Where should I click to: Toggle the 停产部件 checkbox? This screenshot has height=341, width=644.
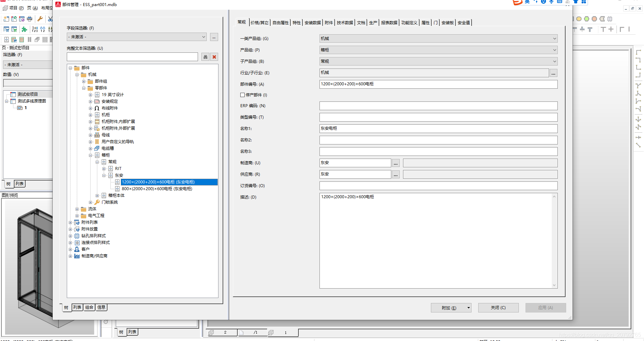[x=242, y=95]
